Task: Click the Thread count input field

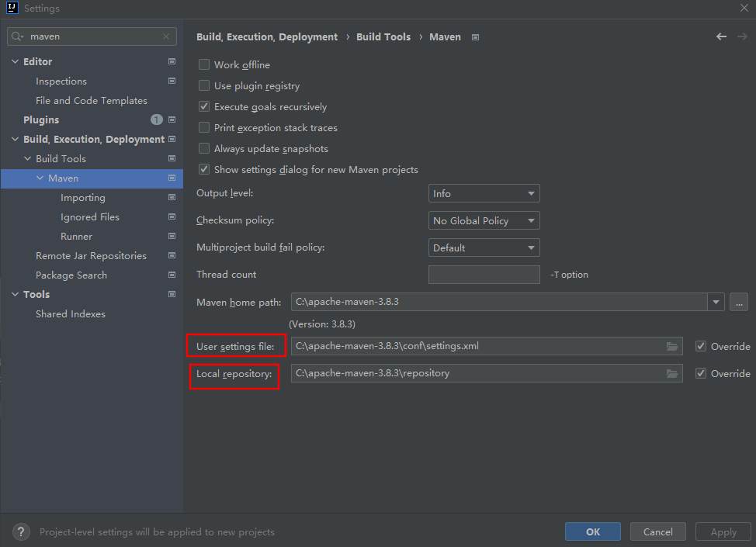Action: (484, 275)
